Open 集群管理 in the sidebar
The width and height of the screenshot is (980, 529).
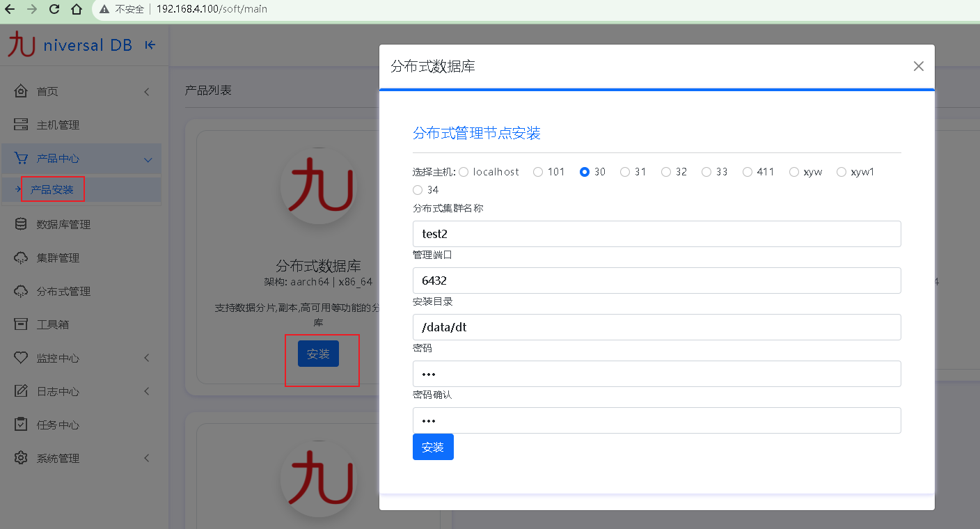click(x=58, y=258)
